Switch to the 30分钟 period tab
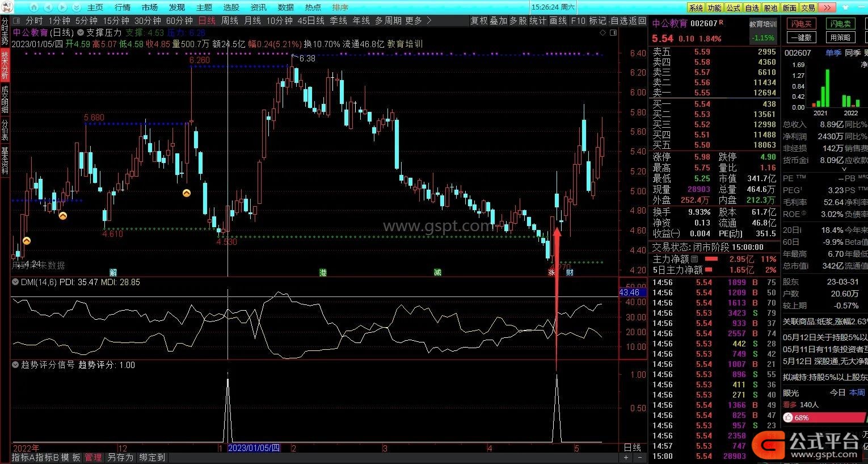868x464 pixels. click(148, 20)
